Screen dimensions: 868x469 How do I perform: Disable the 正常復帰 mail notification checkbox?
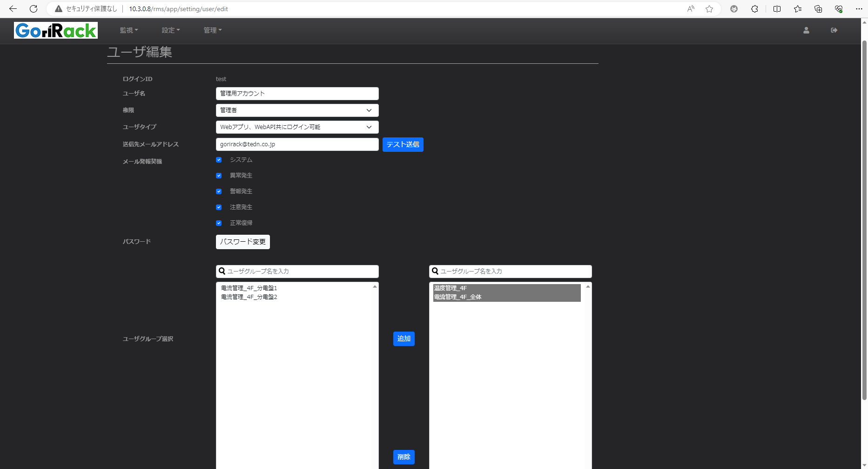(x=219, y=223)
